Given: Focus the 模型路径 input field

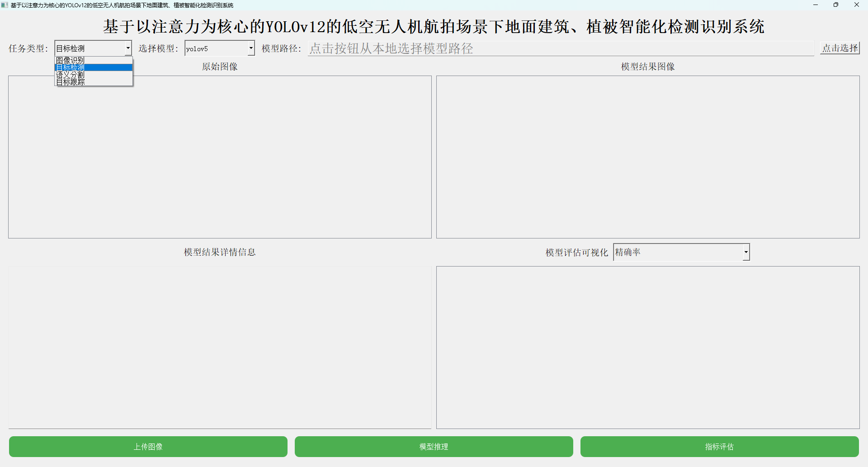Looking at the screenshot, I should [x=561, y=48].
